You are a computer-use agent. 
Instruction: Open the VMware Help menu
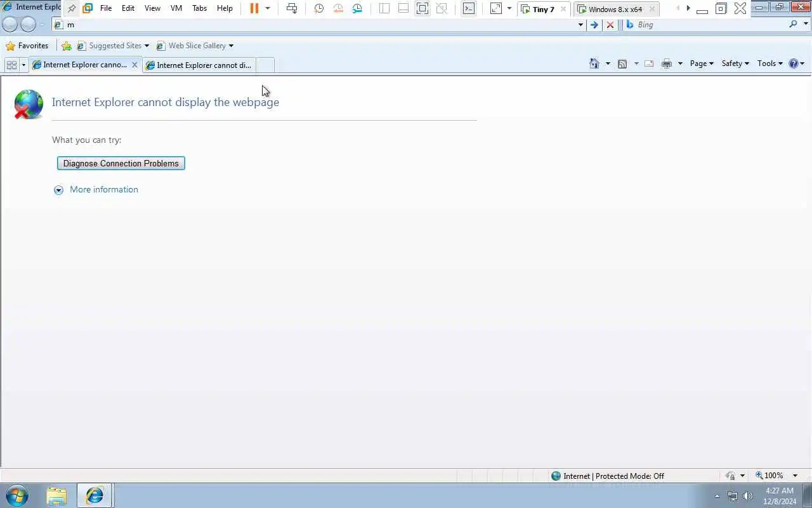point(225,8)
